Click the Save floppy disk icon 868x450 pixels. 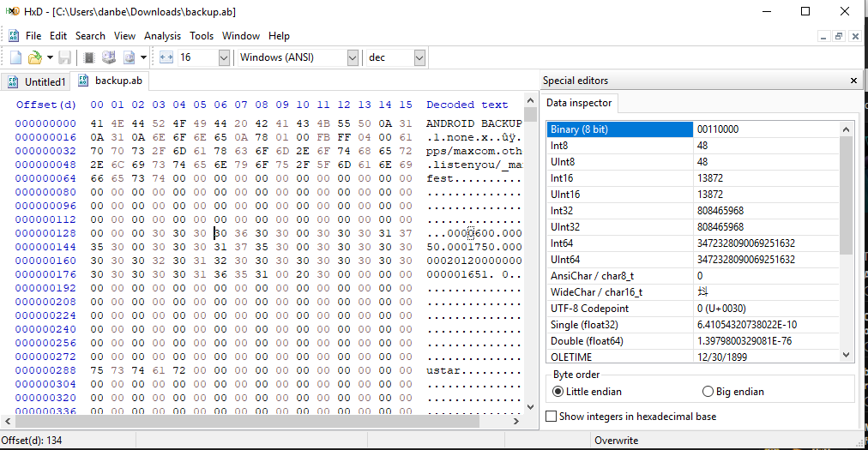point(65,57)
